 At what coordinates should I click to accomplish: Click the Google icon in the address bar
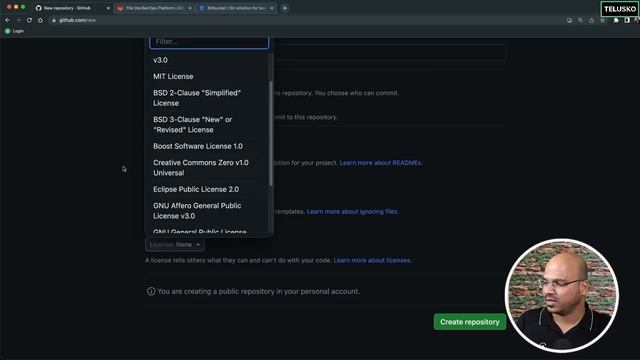569,20
